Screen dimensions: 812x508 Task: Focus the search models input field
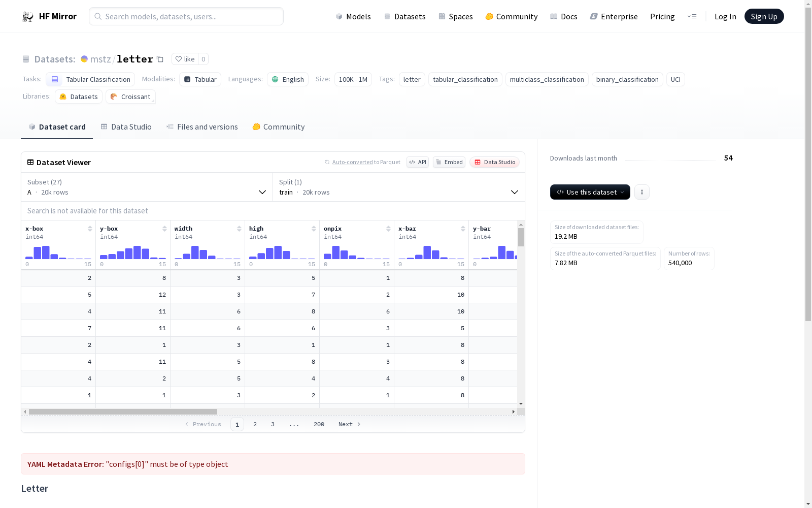click(x=186, y=16)
